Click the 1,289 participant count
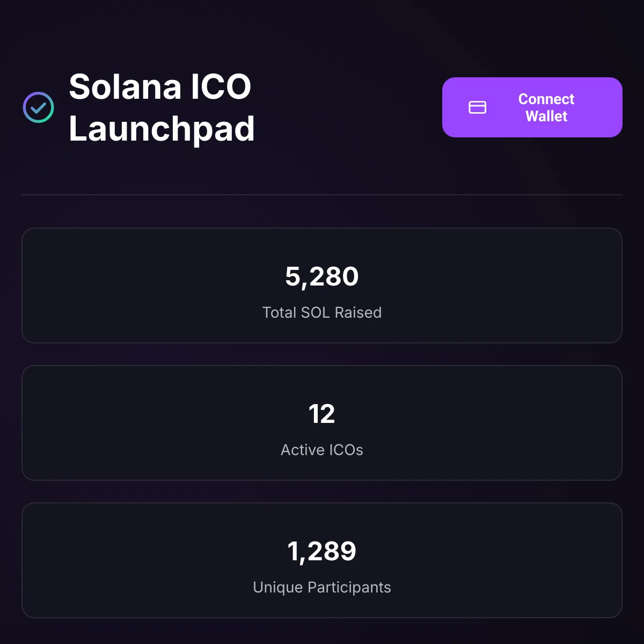The image size is (644, 644). pyautogui.click(x=322, y=551)
